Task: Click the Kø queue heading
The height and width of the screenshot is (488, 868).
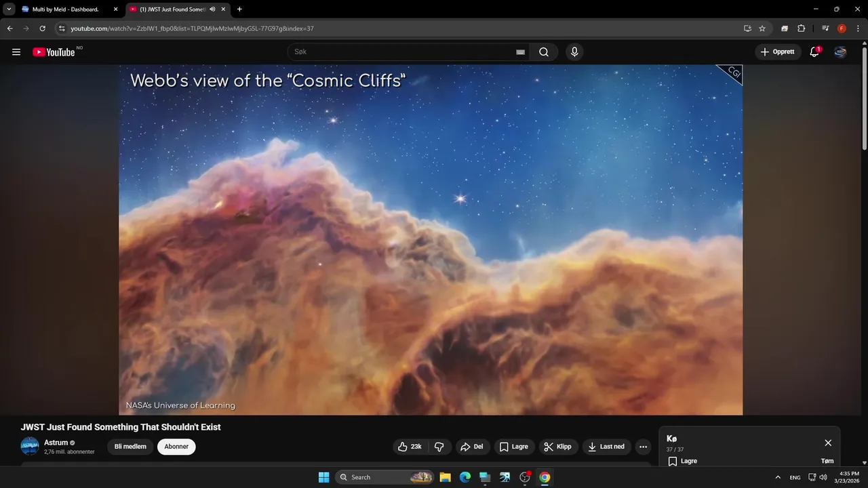Action: [x=671, y=439]
